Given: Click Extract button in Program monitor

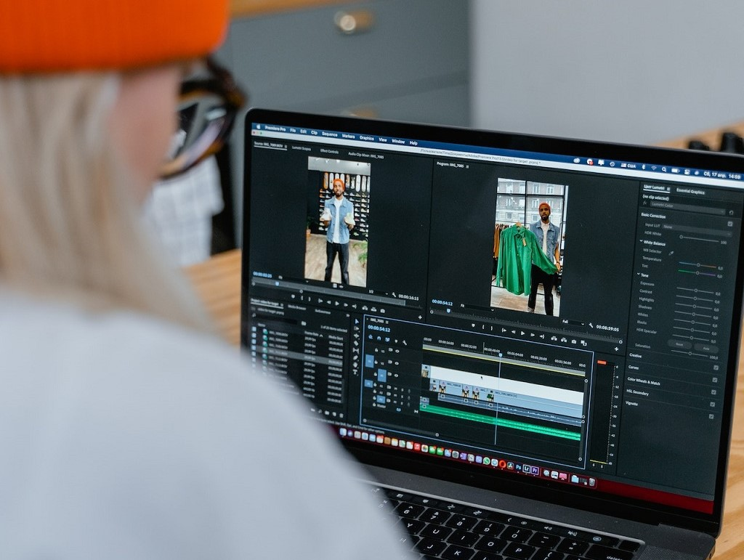Looking at the screenshot, I should (564, 340).
